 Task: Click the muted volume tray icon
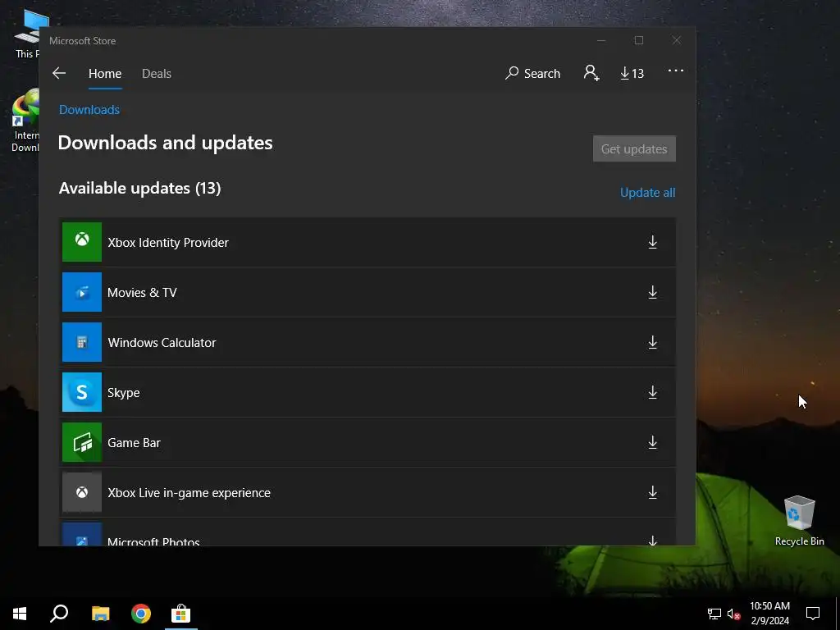tap(733, 614)
